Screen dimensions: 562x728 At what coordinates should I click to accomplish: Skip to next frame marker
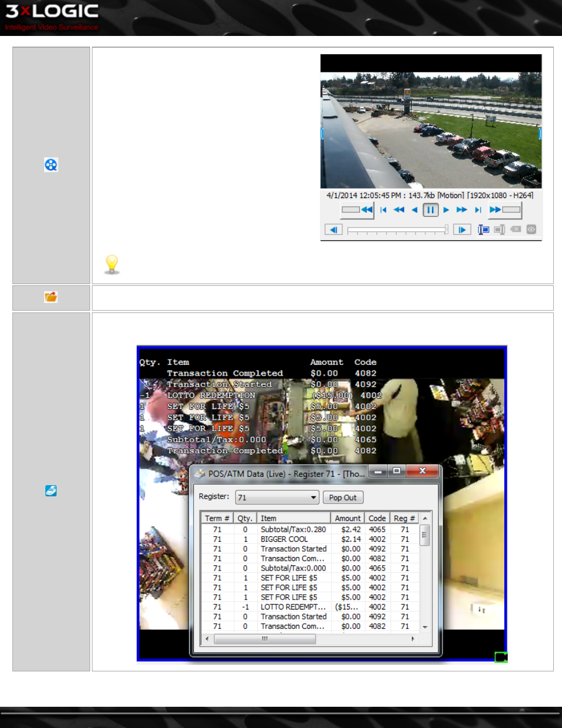(x=478, y=210)
